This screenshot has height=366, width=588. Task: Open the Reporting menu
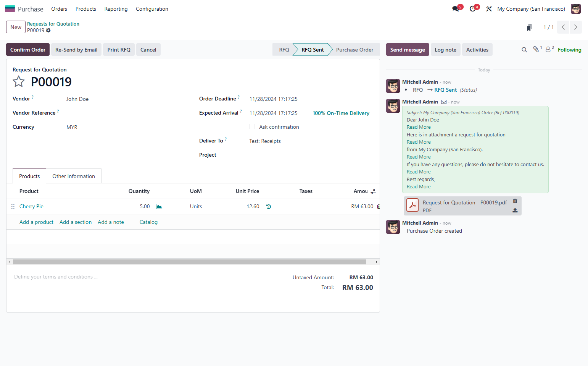[x=116, y=9]
